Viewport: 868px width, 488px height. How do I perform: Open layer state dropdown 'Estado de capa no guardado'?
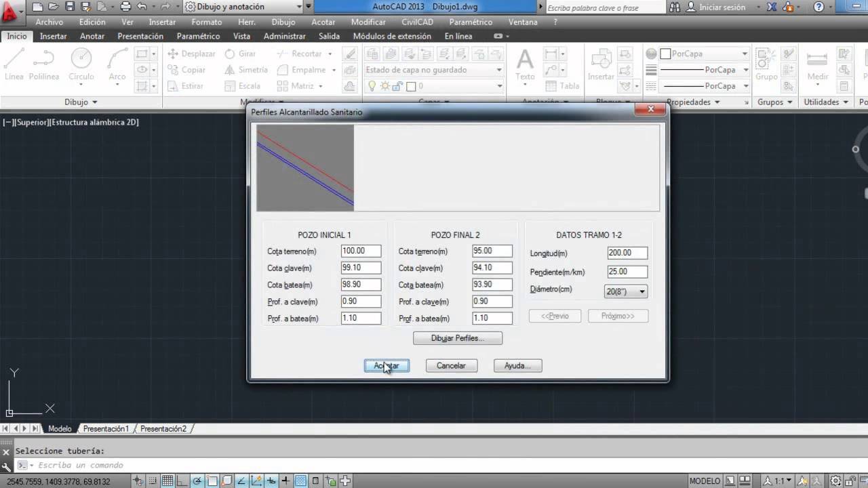(x=434, y=70)
